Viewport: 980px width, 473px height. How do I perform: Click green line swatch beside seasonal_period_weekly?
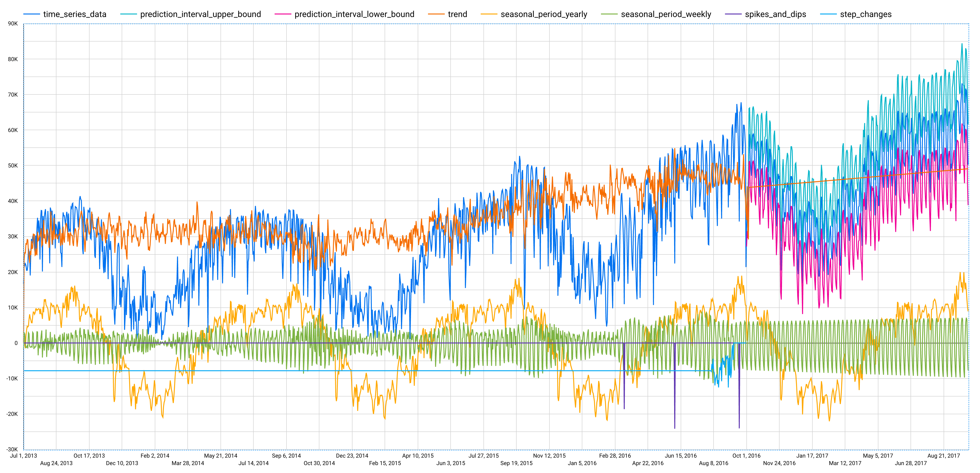pyautogui.click(x=609, y=14)
